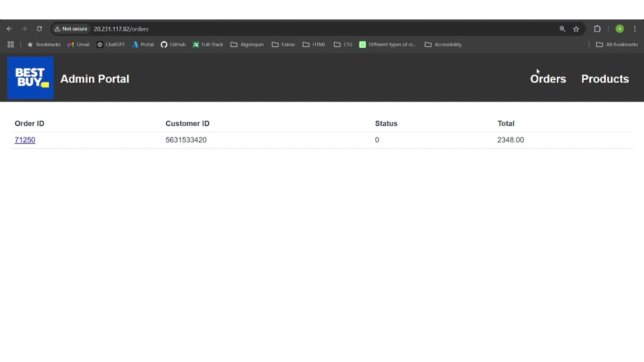Open the Products navigation item

pos(605,79)
